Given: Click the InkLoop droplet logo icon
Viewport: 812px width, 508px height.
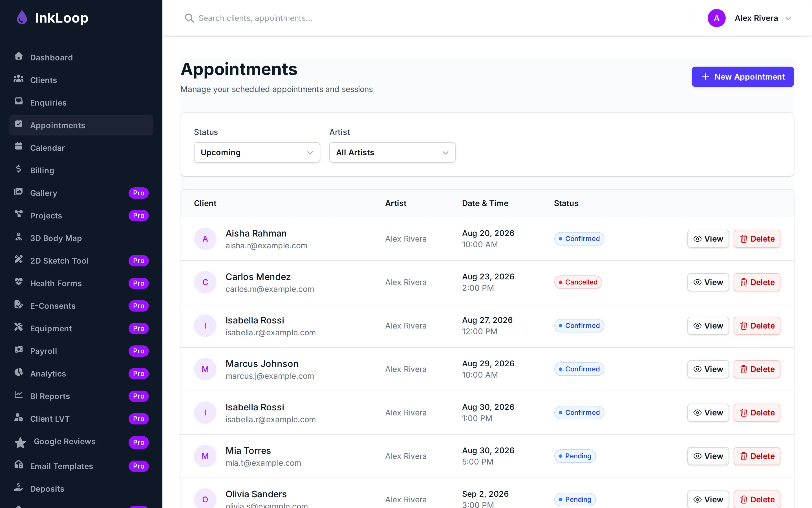Looking at the screenshot, I should tap(22, 17).
